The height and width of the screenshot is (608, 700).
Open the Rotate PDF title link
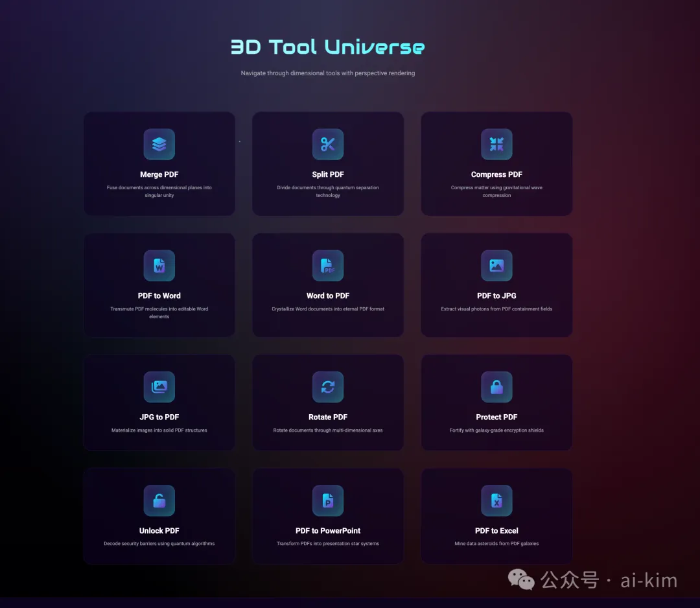click(x=328, y=417)
